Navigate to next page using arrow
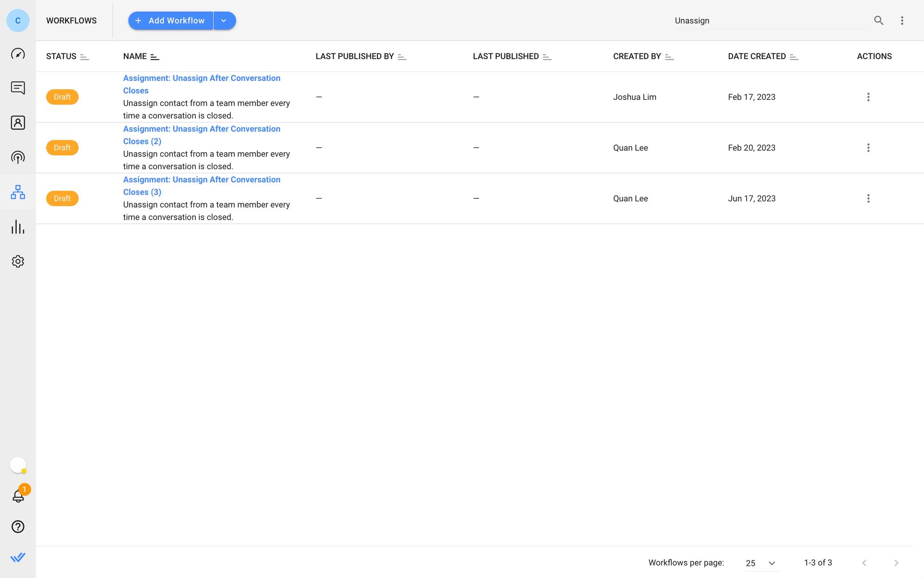924x578 pixels. [896, 563]
